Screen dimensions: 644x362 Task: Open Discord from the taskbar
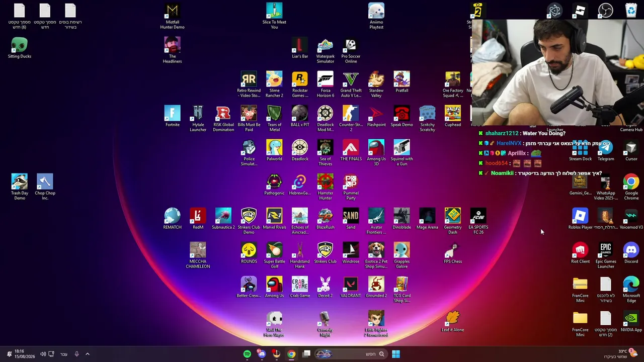pyautogui.click(x=262, y=354)
